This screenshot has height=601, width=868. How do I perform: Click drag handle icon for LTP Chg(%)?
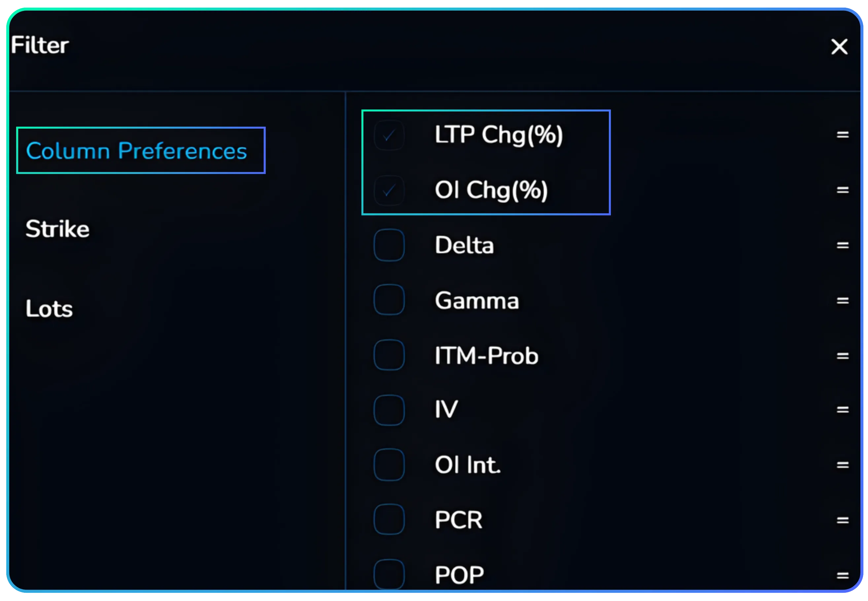[x=842, y=134]
